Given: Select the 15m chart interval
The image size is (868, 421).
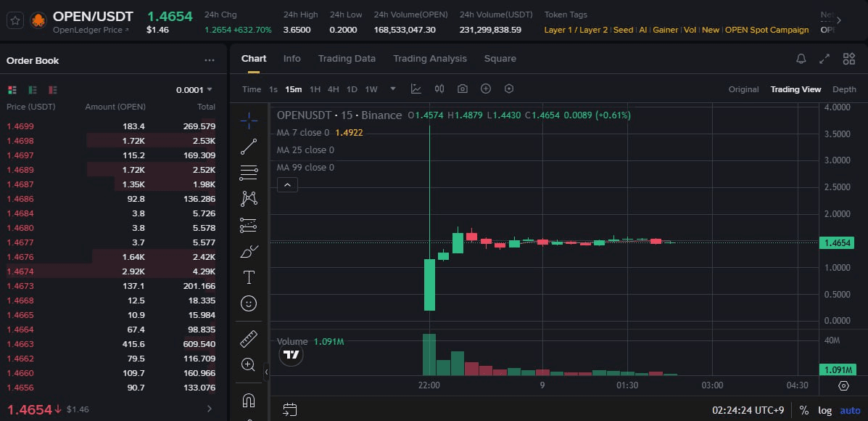Looking at the screenshot, I should pyautogui.click(x=294, y=89).
